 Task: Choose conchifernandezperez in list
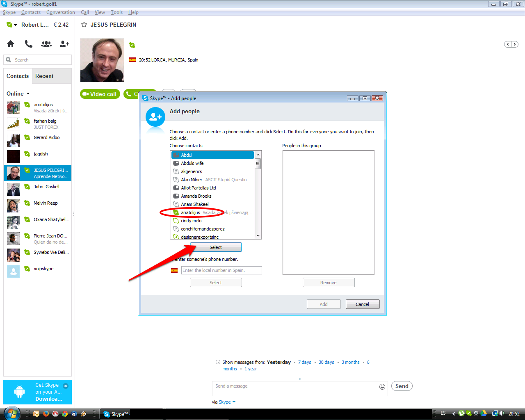[212, 229]
